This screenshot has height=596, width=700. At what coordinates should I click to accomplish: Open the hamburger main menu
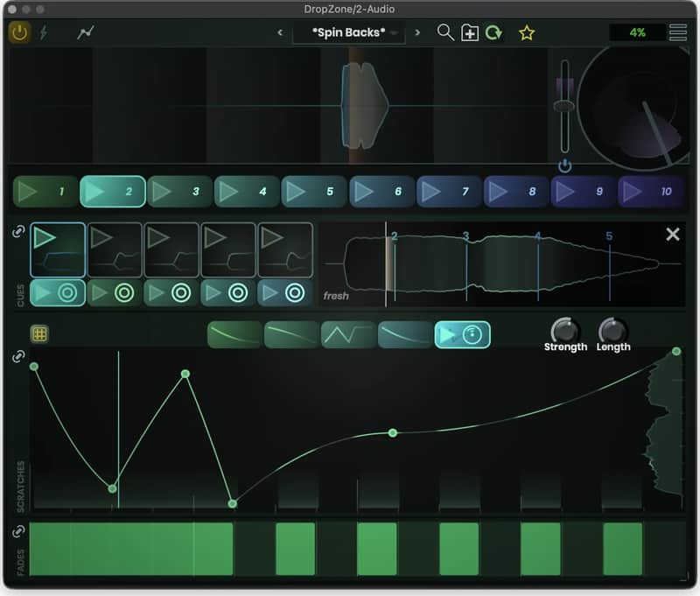click(x=677, y=32)
